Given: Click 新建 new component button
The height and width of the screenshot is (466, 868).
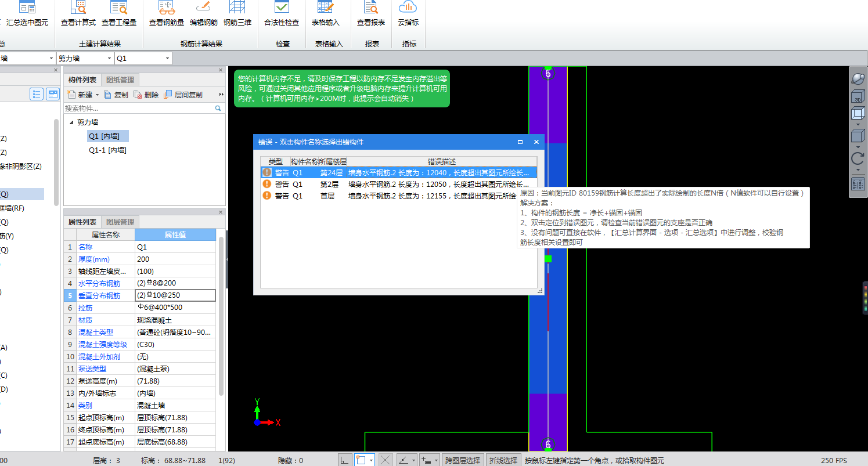Looking at the screenshot, I should coord(80,95).
